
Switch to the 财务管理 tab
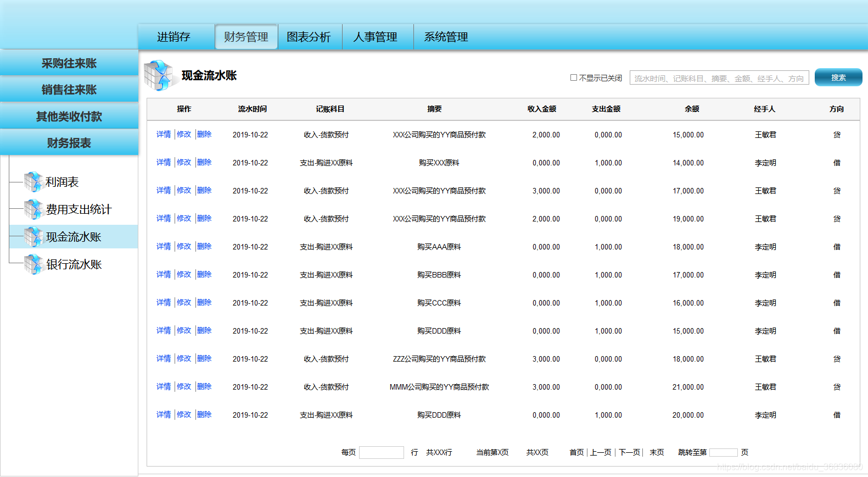point(246,37)
